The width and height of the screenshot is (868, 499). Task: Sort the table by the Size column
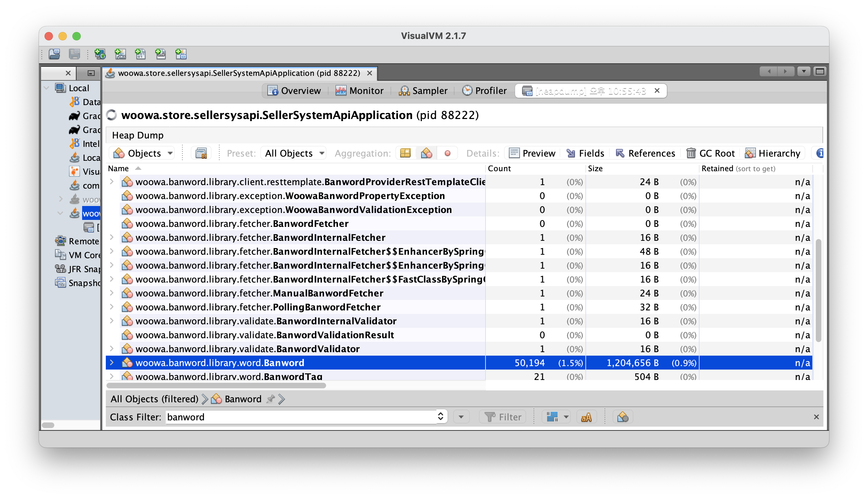click(642, 168)
